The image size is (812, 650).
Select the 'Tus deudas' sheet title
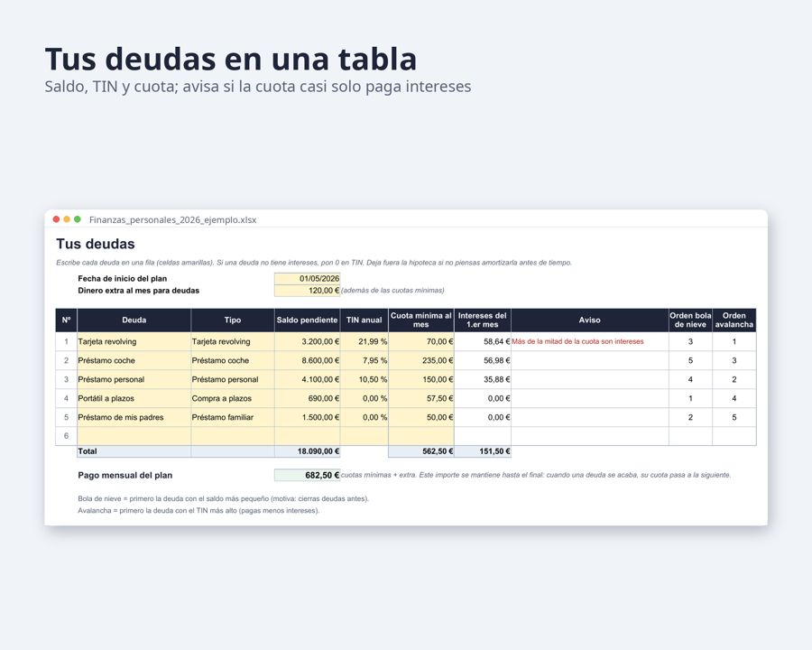(96, 244)
